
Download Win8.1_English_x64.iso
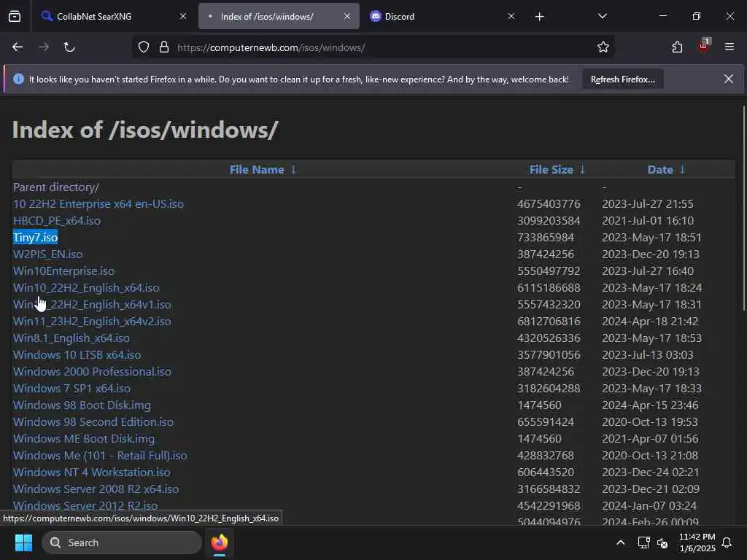(x=71, y=338)
